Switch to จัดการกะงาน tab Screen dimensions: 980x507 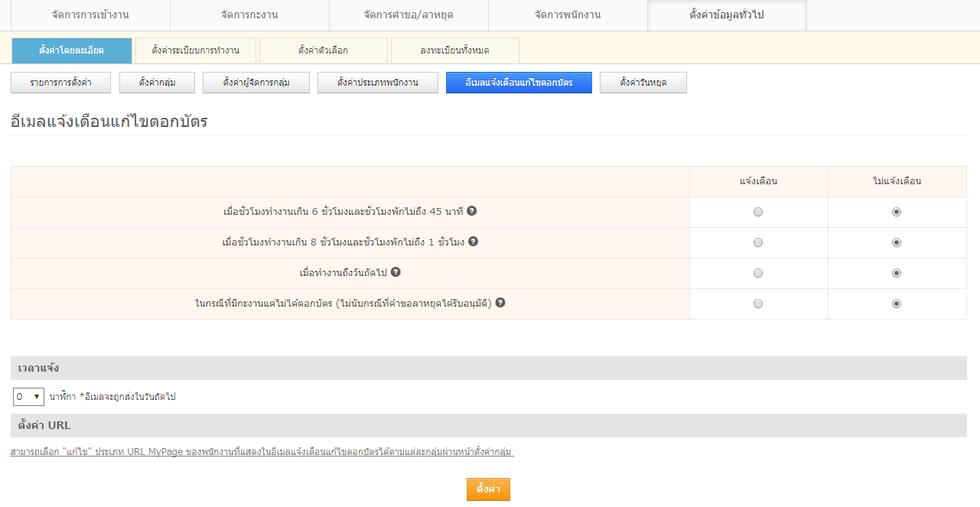(x=249, y=15)
